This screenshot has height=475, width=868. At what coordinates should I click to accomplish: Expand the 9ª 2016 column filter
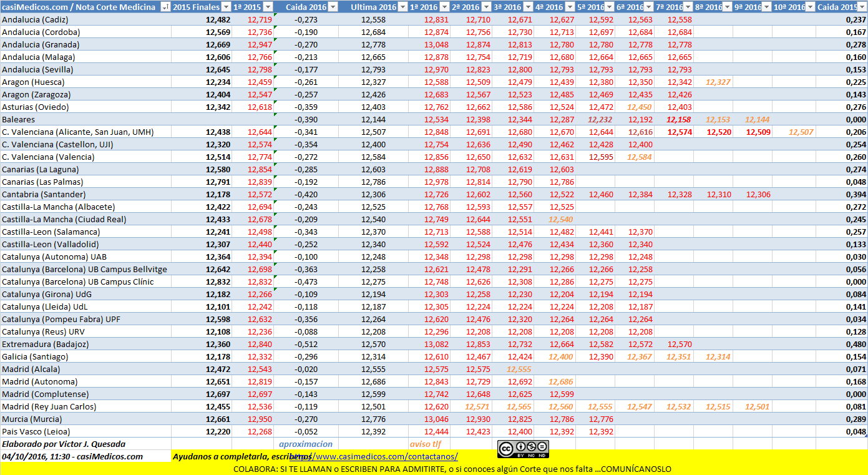click(x=766, y=7)
